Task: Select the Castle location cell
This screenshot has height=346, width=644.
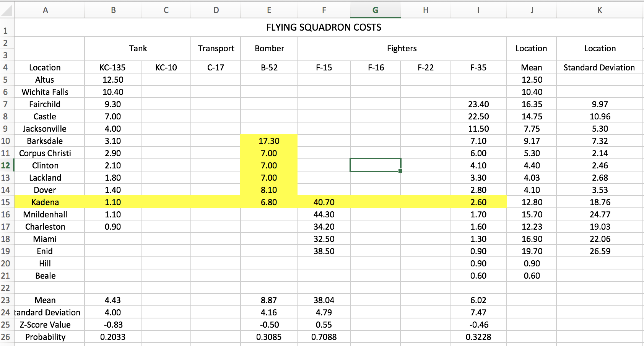Action: click(x=49, y=116)
